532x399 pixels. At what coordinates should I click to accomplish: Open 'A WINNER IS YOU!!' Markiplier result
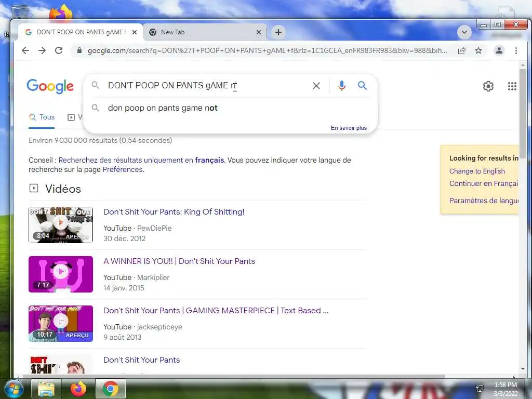[x=179, y=261]
